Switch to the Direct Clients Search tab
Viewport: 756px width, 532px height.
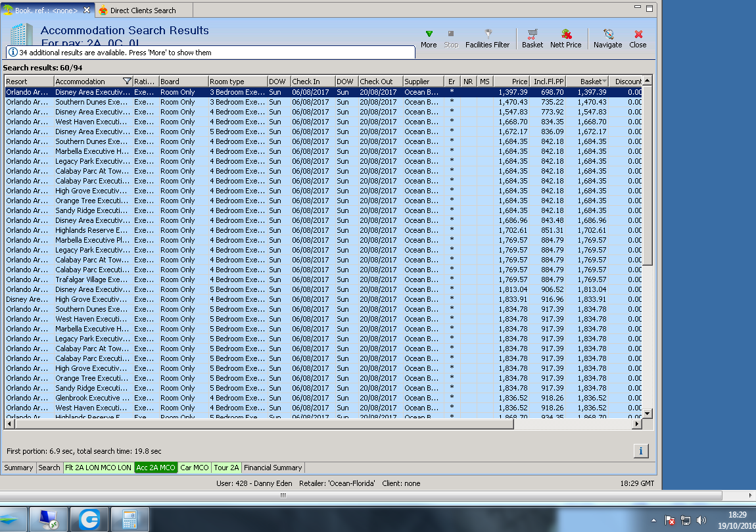point(143,11)
